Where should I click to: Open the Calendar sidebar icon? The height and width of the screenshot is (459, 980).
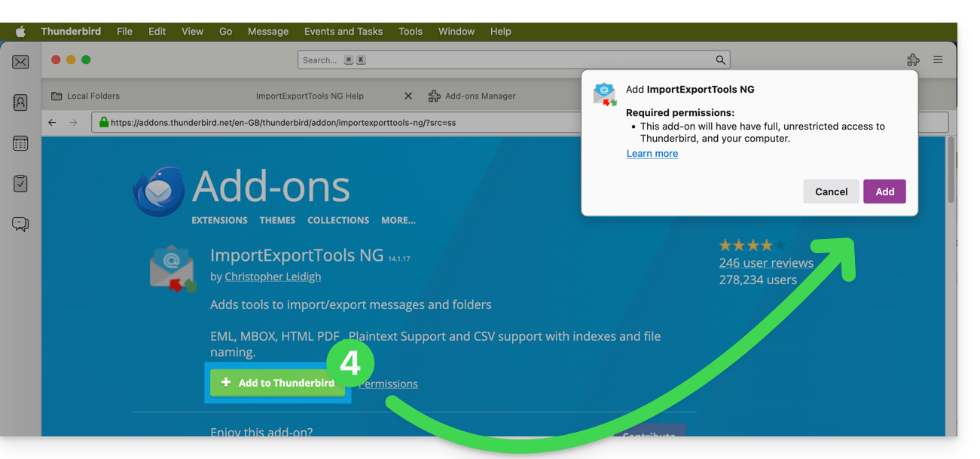tap(20, 143)
